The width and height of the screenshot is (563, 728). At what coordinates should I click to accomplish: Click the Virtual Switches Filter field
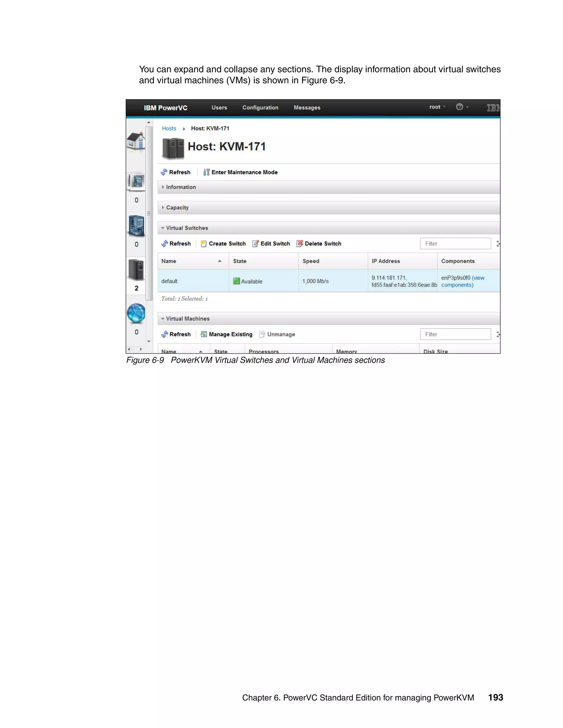[x=455, y=244]
